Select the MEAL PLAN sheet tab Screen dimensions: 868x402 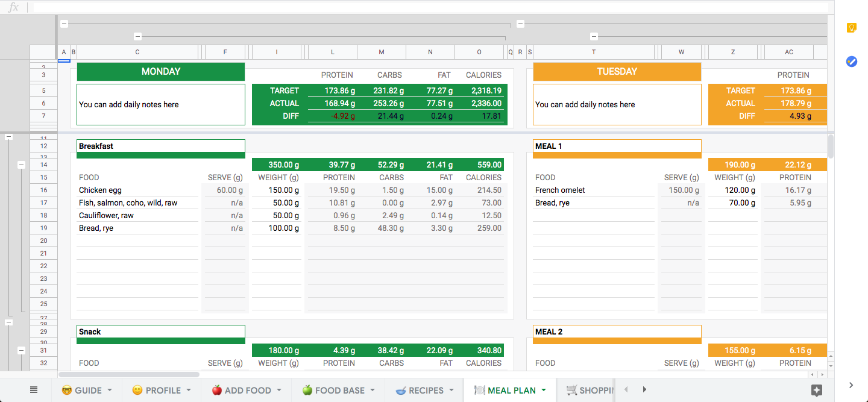[510, 390]
